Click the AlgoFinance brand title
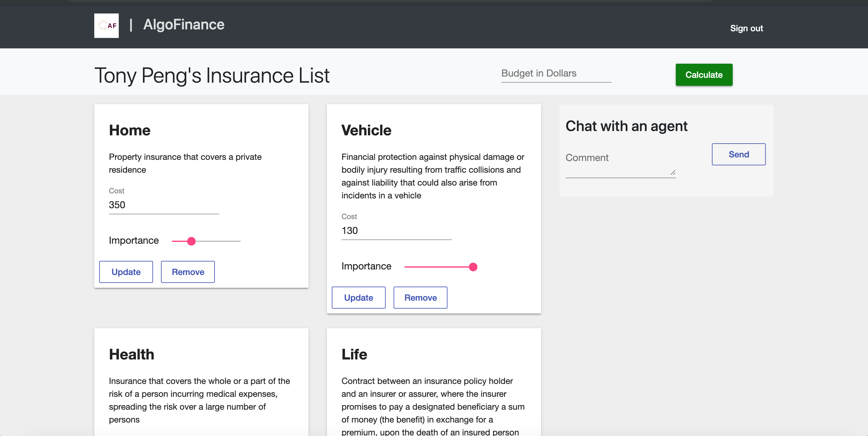 184,24
